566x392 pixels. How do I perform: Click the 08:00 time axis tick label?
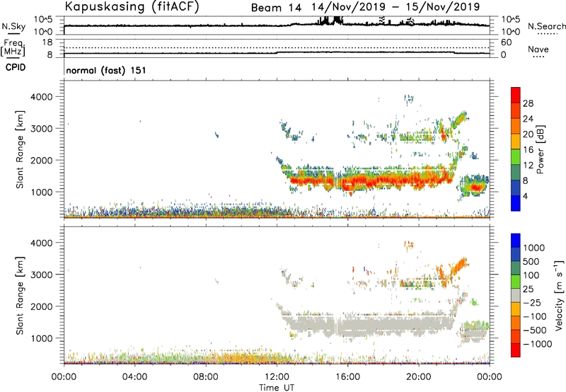click(206, 377)
